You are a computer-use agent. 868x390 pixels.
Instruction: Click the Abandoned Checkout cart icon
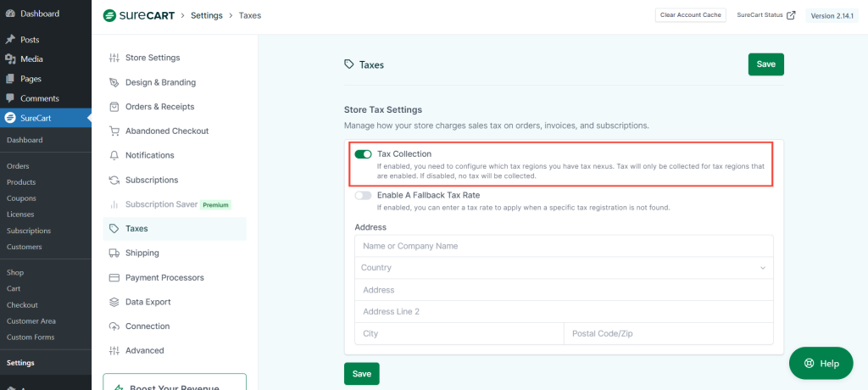click(x=114, y=131)
